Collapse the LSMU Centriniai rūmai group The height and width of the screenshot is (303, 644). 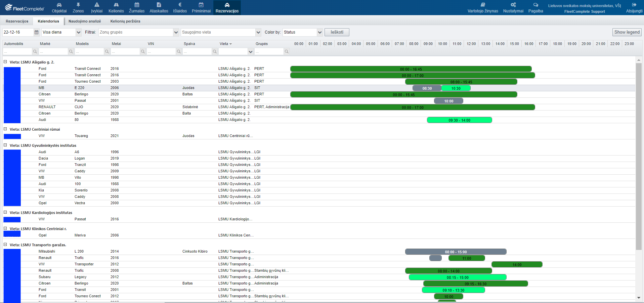(x=5, y=129)
